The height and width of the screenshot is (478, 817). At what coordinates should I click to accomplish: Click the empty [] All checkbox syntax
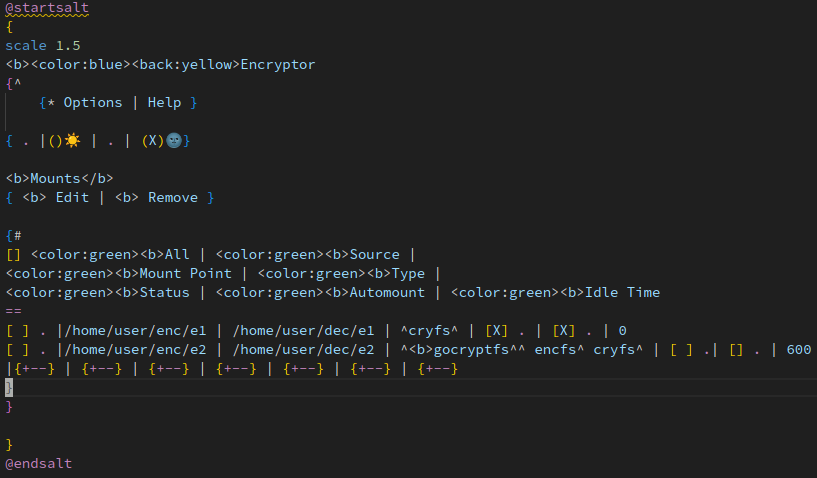14,255
